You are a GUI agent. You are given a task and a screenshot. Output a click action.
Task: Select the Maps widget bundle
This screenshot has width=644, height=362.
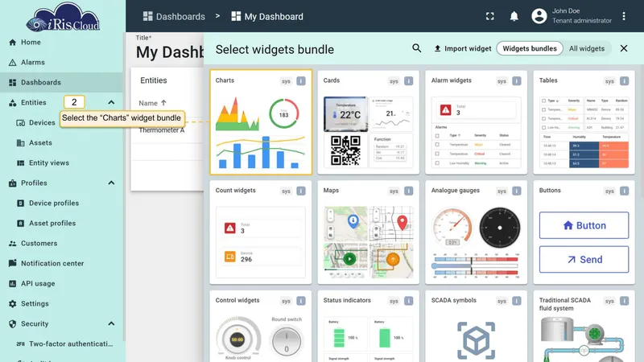pyautogui.click(x=369, y=232)
